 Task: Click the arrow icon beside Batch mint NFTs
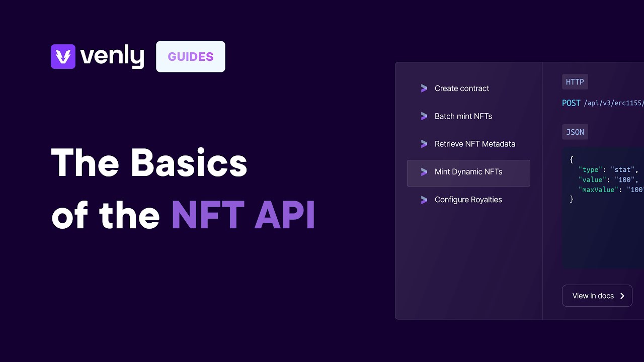[424, 116]
